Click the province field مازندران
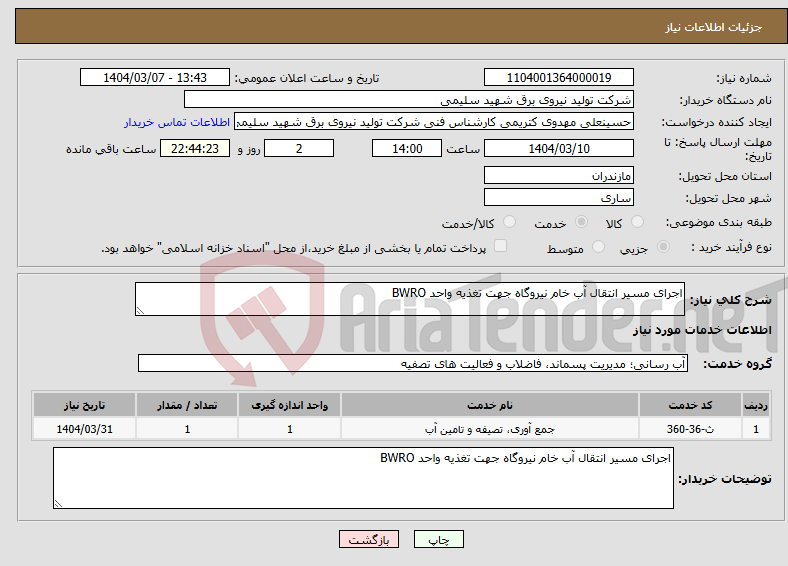This screenshot has width=788, height=566. (559, 175)
